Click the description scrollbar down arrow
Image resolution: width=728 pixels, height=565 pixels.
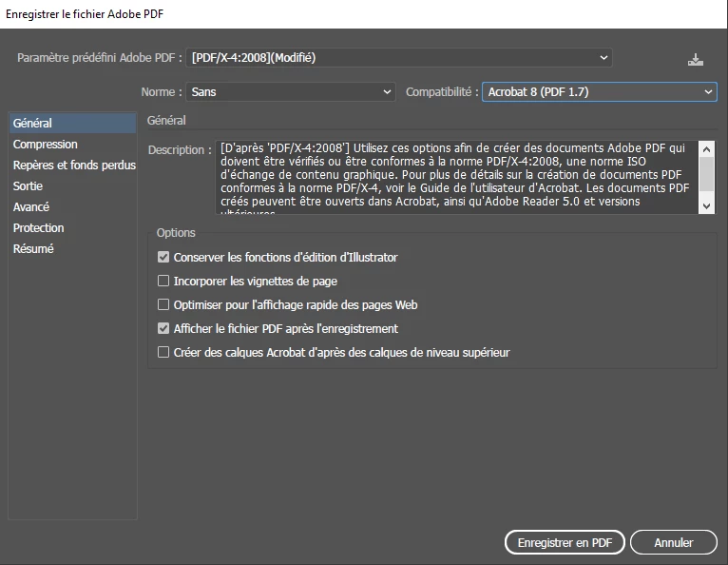coord(707,205)
